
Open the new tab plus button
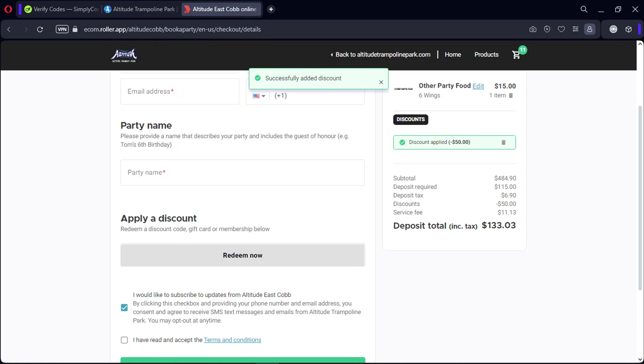click(x=271, y=9)
